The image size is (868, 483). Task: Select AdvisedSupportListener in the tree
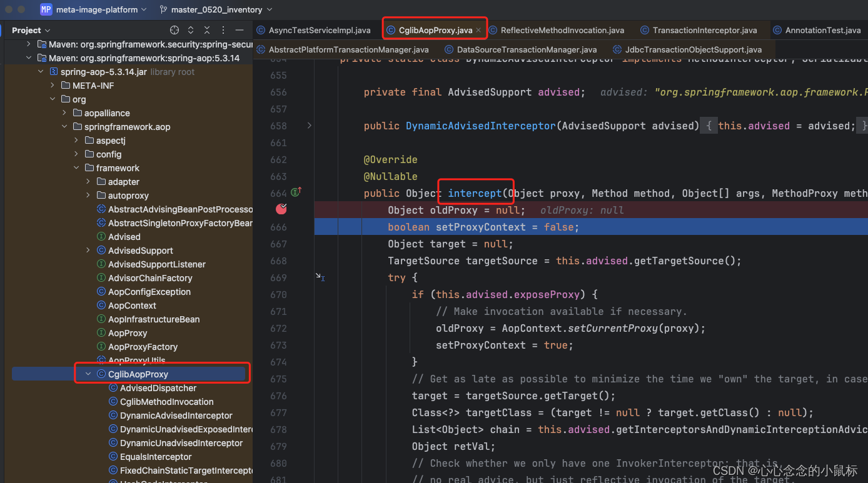coord(157,264)
